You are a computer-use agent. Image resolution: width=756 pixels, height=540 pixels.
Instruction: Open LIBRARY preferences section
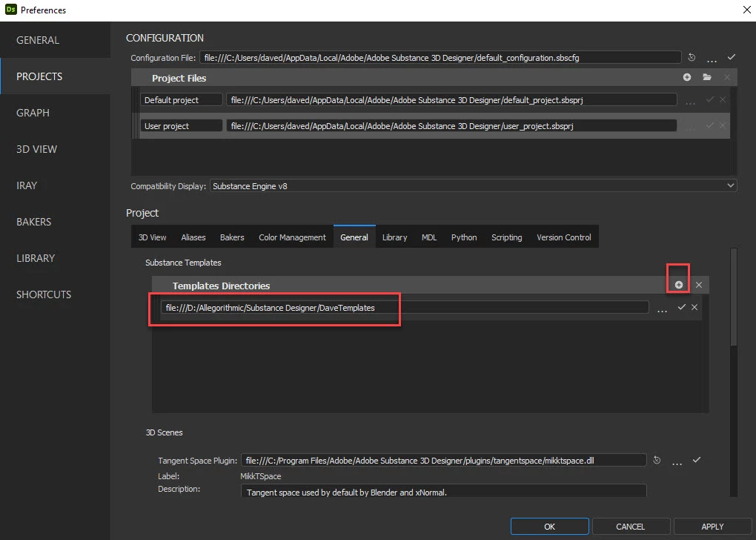[55, 258]
